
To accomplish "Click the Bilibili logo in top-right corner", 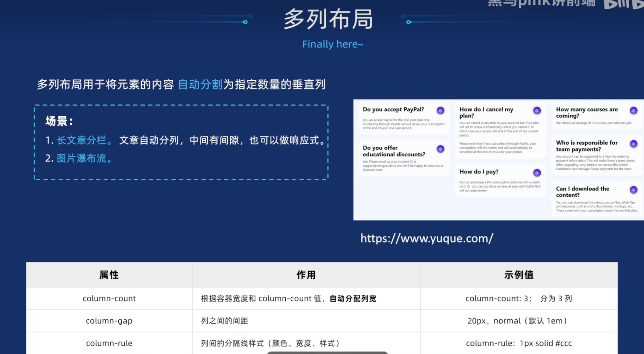I will coord(623,4).
